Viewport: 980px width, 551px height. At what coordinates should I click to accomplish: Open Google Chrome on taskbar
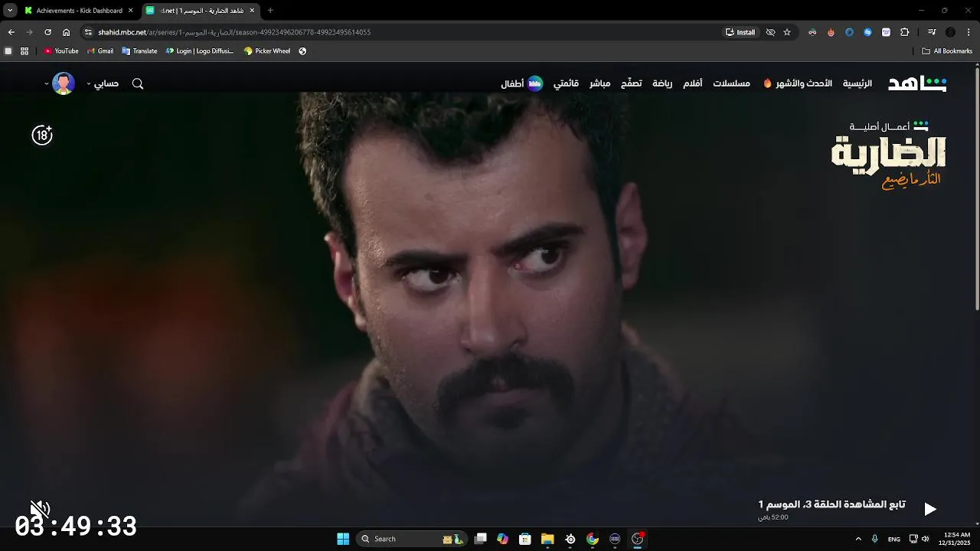coord(593,539)
